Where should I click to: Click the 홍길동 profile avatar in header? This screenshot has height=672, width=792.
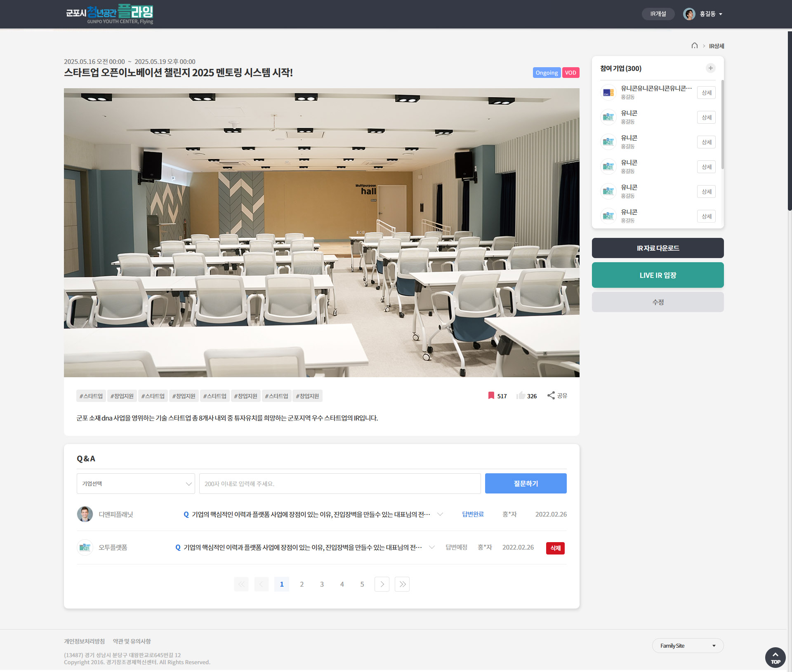click(689, 14)
